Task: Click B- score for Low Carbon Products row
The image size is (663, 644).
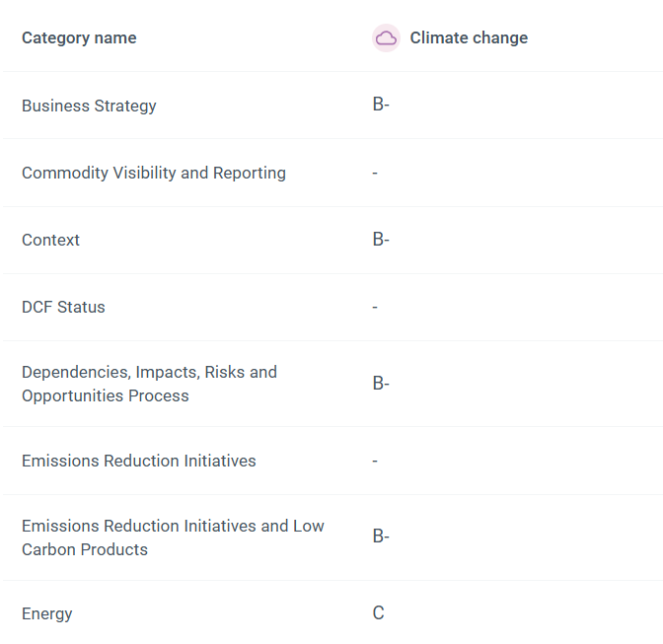Action: tap(381, 537)
